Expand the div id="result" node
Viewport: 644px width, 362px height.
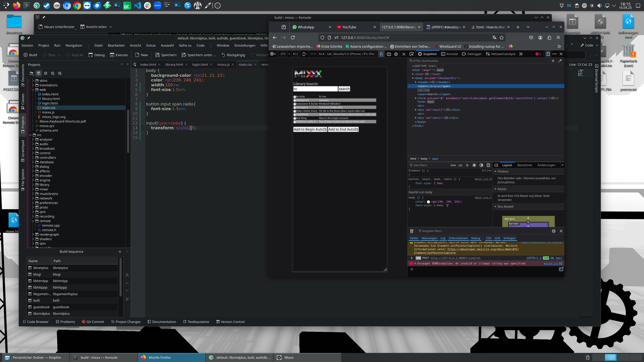pos(416,110)
